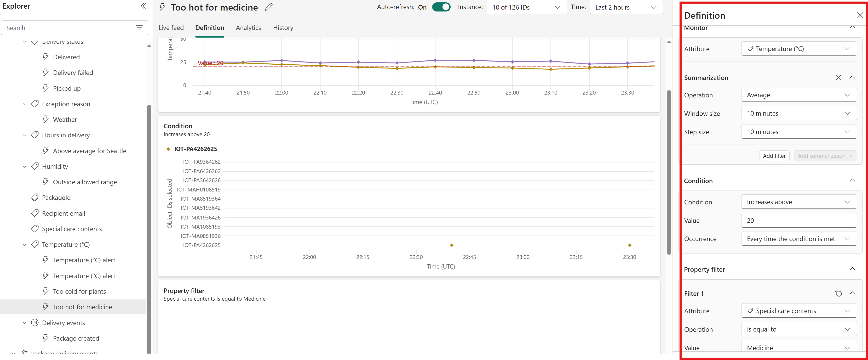Click the condition Value field containing 20
This screenshot has height=360, width=868.
[x=799, y=220]
